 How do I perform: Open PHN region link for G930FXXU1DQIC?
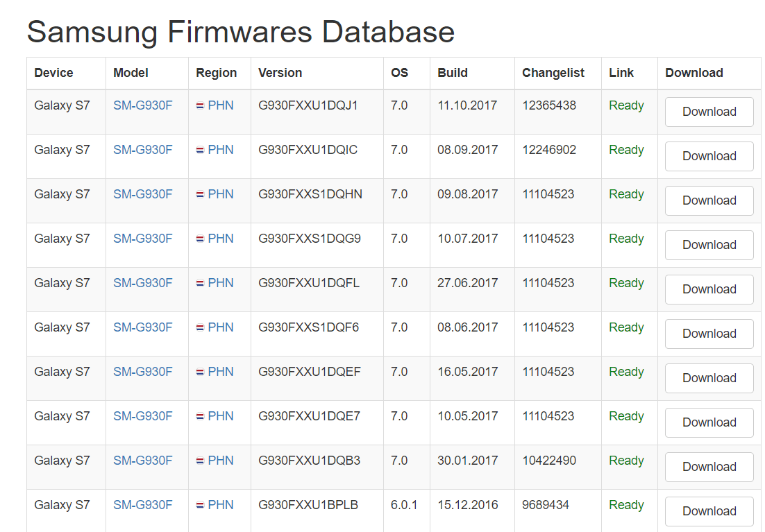220,150
